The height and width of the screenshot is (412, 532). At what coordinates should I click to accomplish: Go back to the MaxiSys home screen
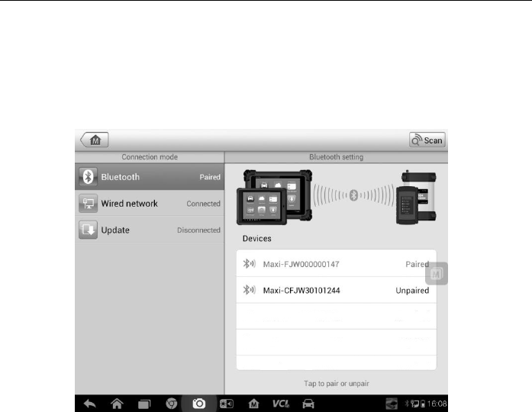(95, 140)
